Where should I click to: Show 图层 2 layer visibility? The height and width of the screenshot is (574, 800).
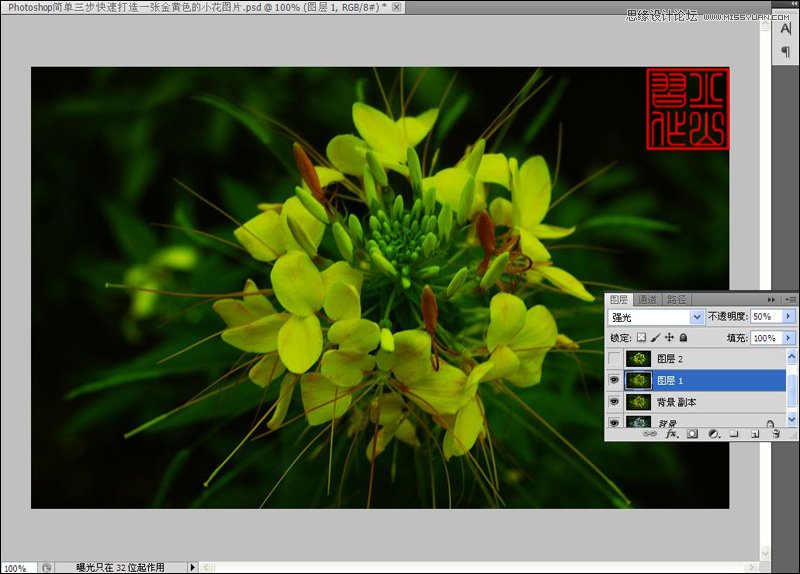tap(613, 358)
